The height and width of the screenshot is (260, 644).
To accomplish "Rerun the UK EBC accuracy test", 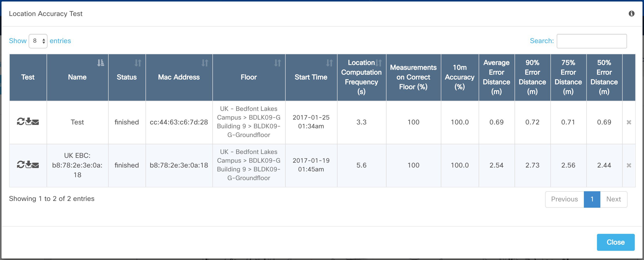I will coord(21,165).
